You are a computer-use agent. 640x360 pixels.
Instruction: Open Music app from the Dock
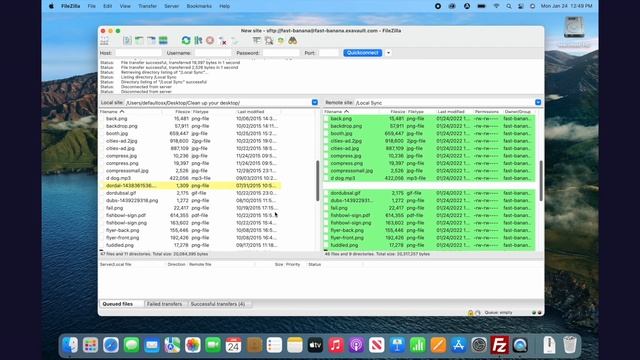coord(336,345)
